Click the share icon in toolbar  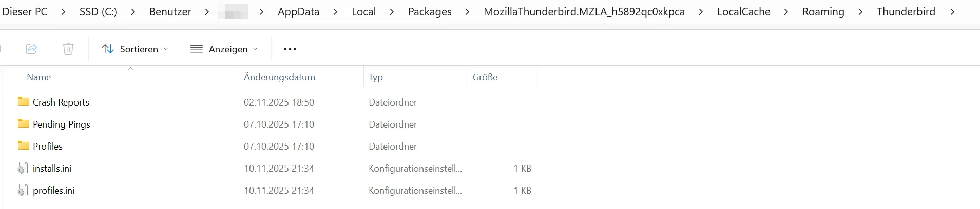(31, 49)
